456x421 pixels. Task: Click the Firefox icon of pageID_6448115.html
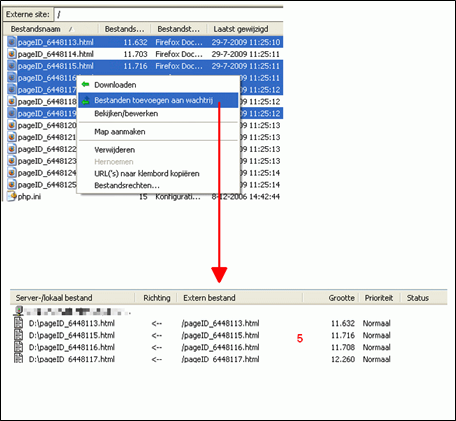pos(12,66)
